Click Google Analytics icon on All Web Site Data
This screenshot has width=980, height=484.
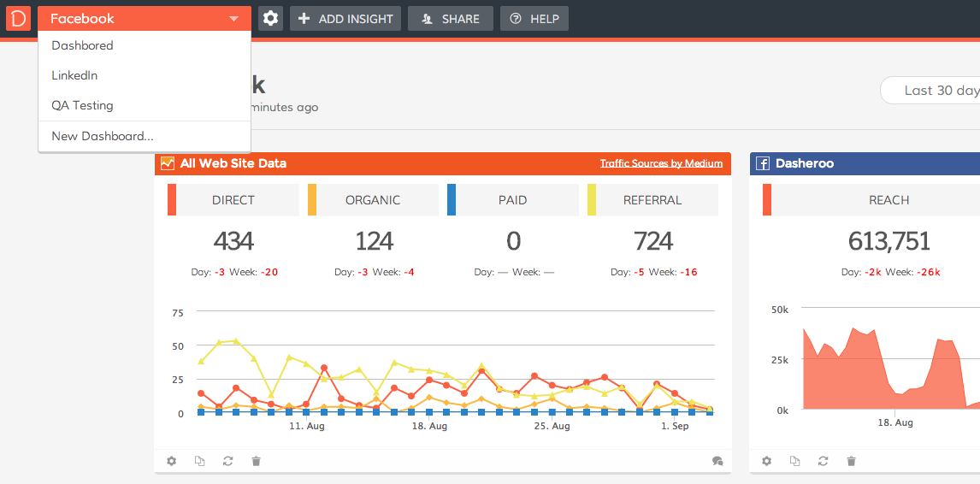tap(168, 164)
